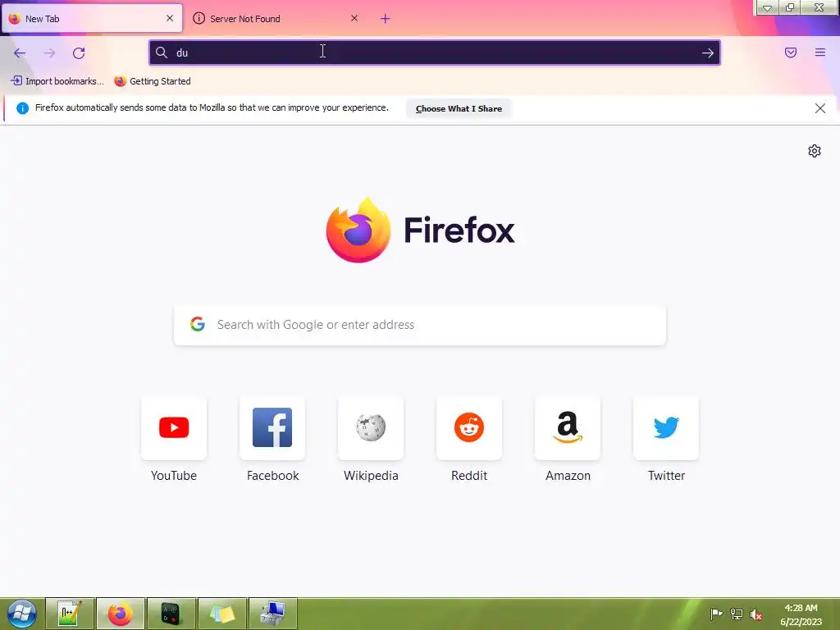Click the muted volume tray icon
The image size is (840, 630).
click(756, 614)
